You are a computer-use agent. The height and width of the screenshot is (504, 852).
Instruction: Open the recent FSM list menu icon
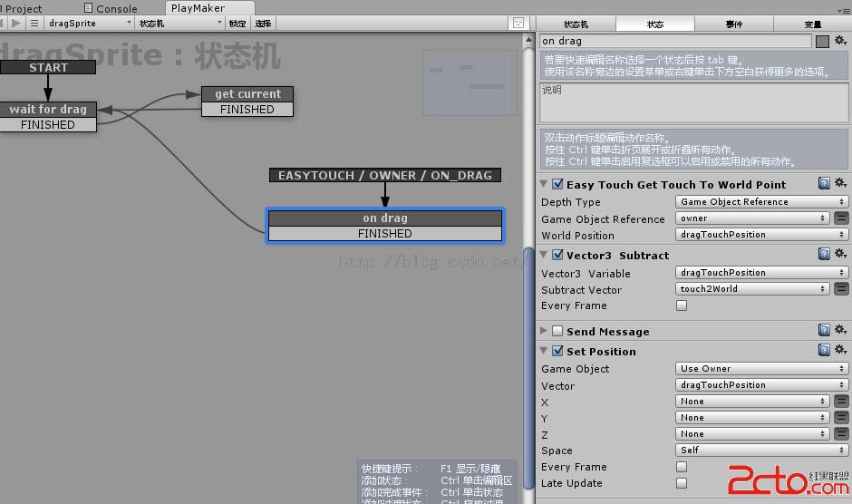34,23
